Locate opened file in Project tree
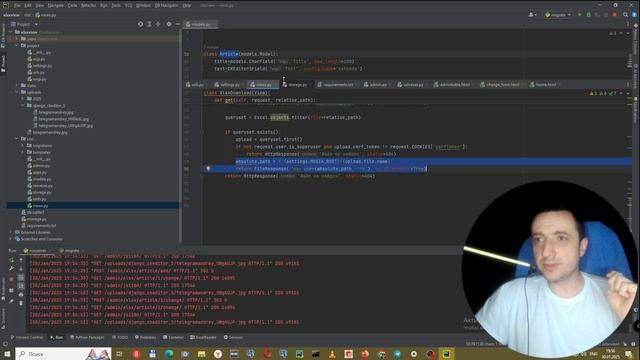Image resolution: width=640 pixels, height=360 pixels. (x=140, y=24)
